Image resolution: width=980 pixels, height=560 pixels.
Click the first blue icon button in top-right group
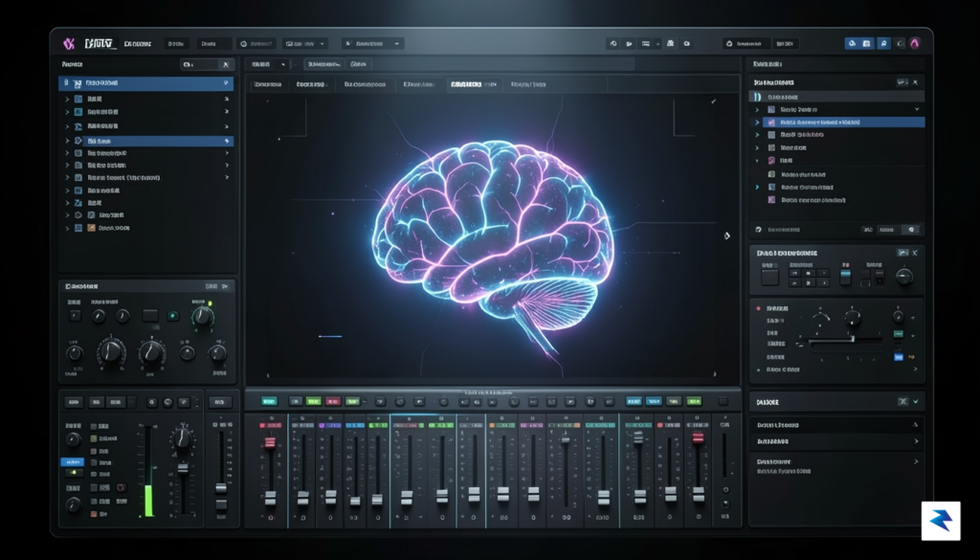[851, 44]
